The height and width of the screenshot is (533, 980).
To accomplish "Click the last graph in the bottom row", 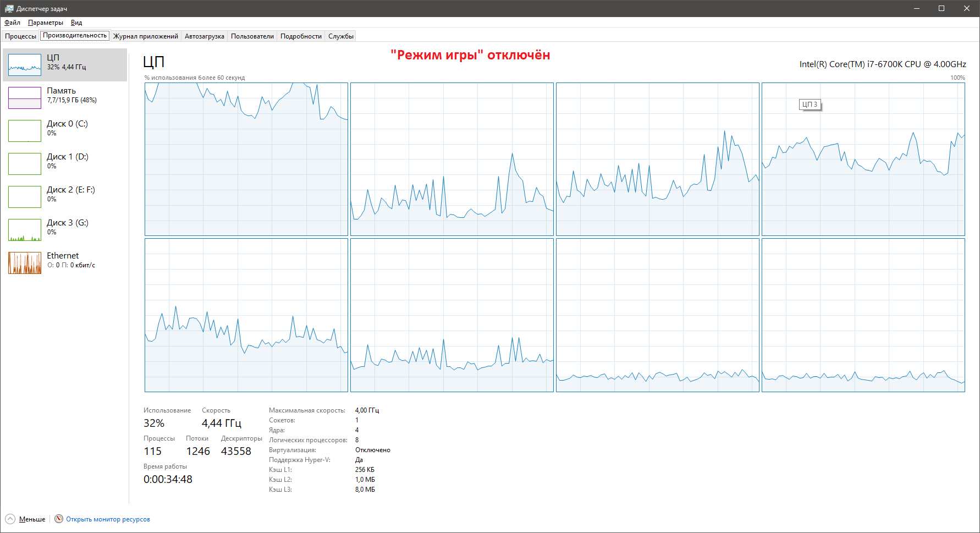I will tap(863, 315).
